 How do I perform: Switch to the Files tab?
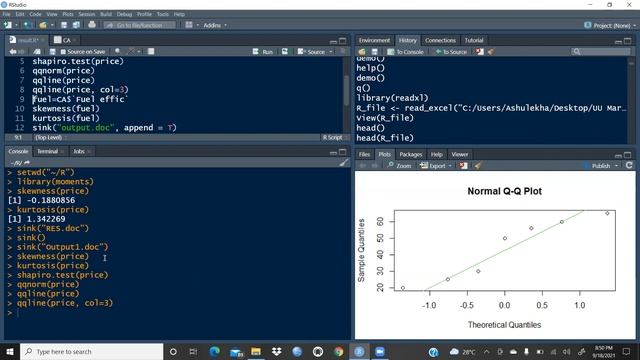coord(364,154)
